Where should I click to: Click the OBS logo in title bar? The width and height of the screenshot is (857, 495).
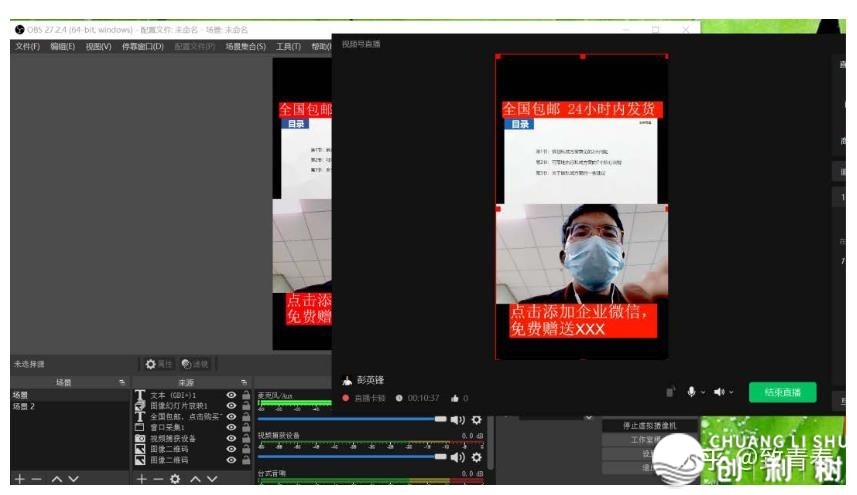pos(20,30)
